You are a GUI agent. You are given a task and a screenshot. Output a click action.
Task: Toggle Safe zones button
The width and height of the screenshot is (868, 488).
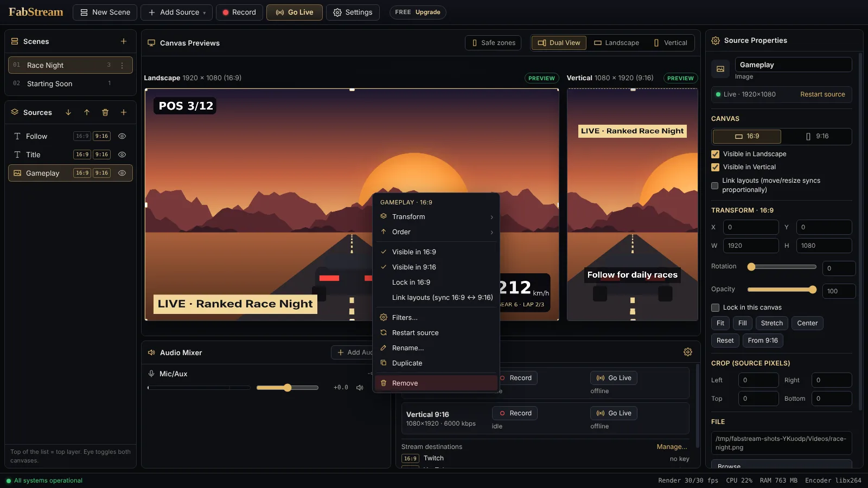[493, 43]
